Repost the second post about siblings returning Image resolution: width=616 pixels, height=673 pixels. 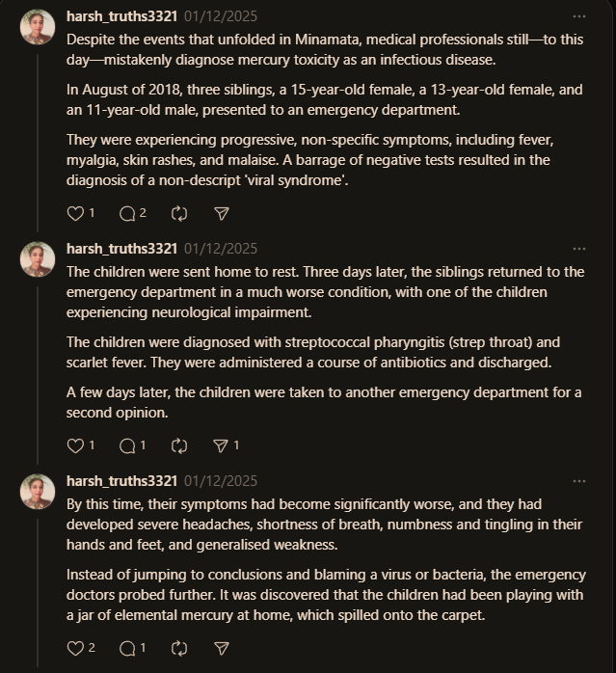click(179, 446)
